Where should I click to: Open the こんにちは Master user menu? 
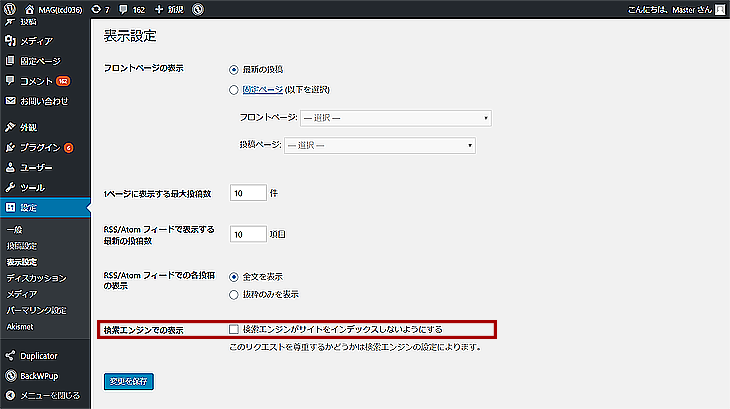(671, 9)
